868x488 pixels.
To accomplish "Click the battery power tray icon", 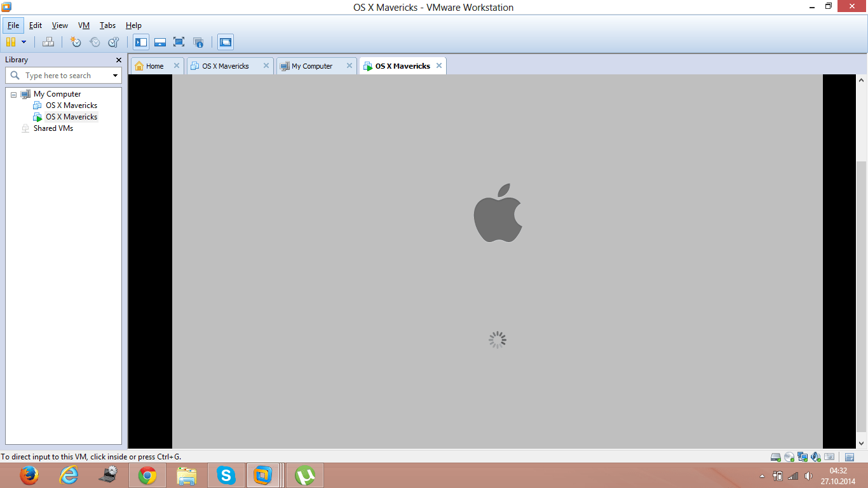I will click(778, 476).
